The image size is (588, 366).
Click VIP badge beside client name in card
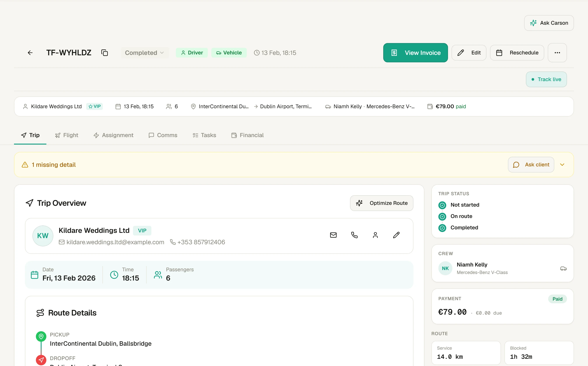[142, 231]
